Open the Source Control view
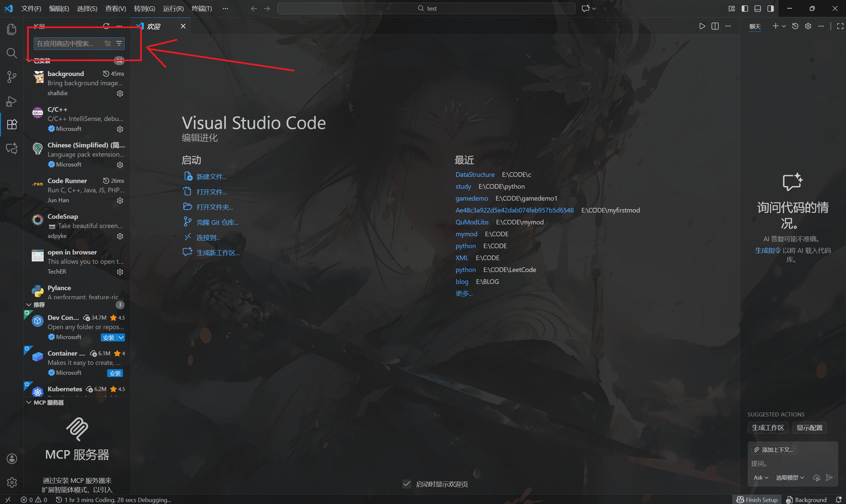Image resolution: width=846 pixels, height=504 pixels. 12,77
